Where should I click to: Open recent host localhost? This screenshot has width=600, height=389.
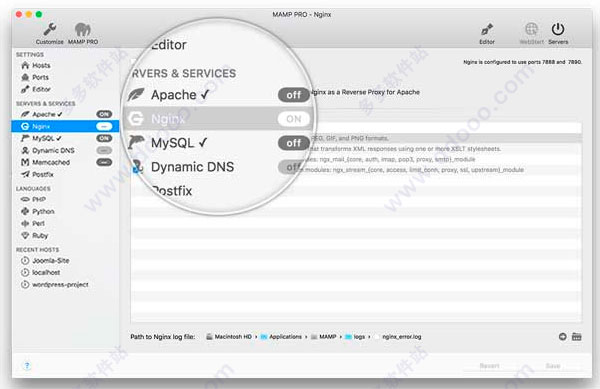[x=65, y=272]
